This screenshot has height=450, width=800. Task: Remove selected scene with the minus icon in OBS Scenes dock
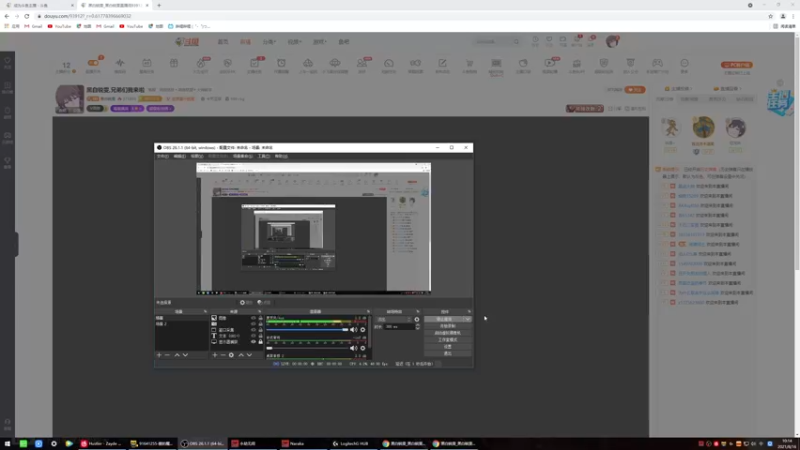click(x=167, y=355)
